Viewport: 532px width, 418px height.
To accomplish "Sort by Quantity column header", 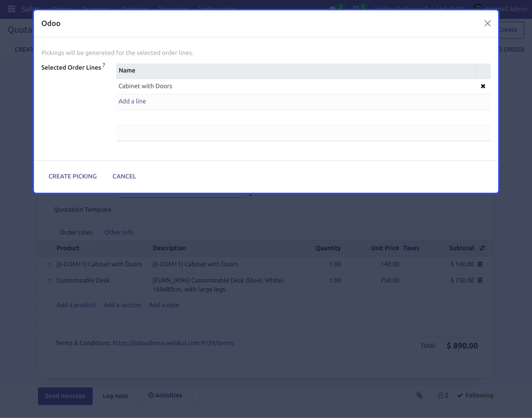I will [x=328, y=248].
